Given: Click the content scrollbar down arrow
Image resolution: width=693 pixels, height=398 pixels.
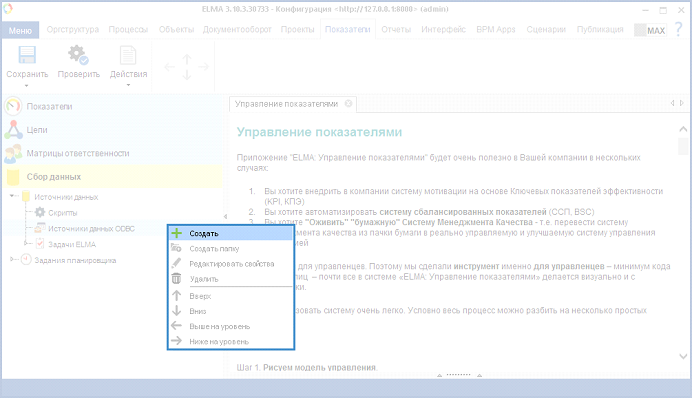Looking at the screenshot, I should [683, 356].
